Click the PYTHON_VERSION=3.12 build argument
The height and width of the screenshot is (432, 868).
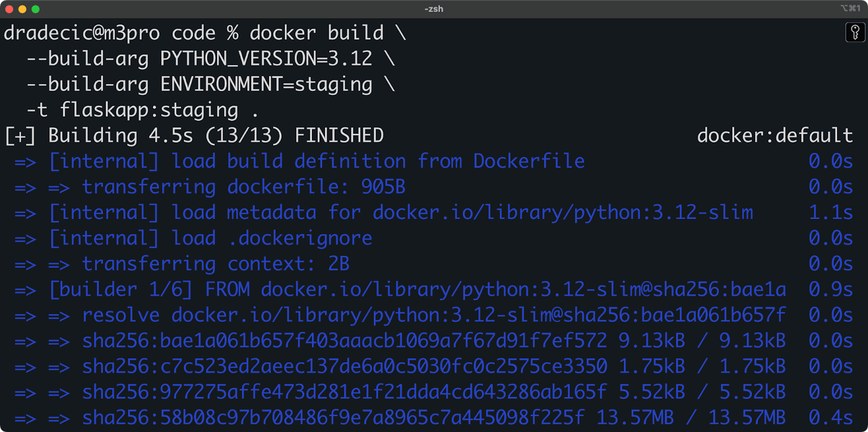[266, 59]
